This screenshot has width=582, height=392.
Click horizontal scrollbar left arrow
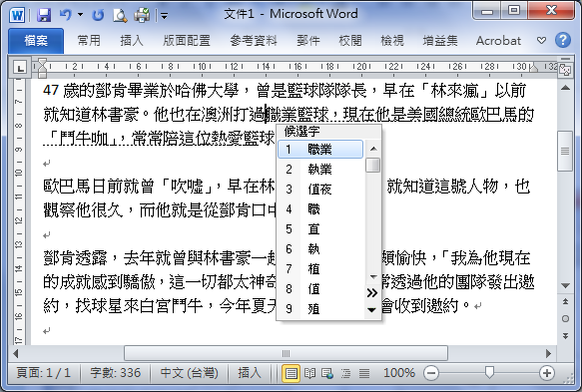click(16, 353)
